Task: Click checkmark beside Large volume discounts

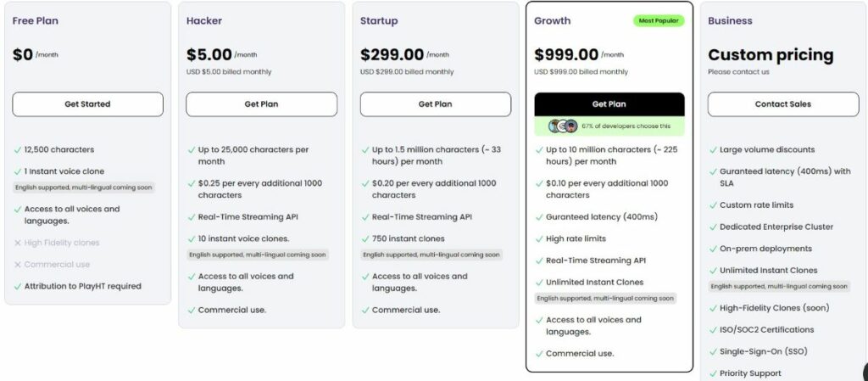Action: (x=713, y=150)
